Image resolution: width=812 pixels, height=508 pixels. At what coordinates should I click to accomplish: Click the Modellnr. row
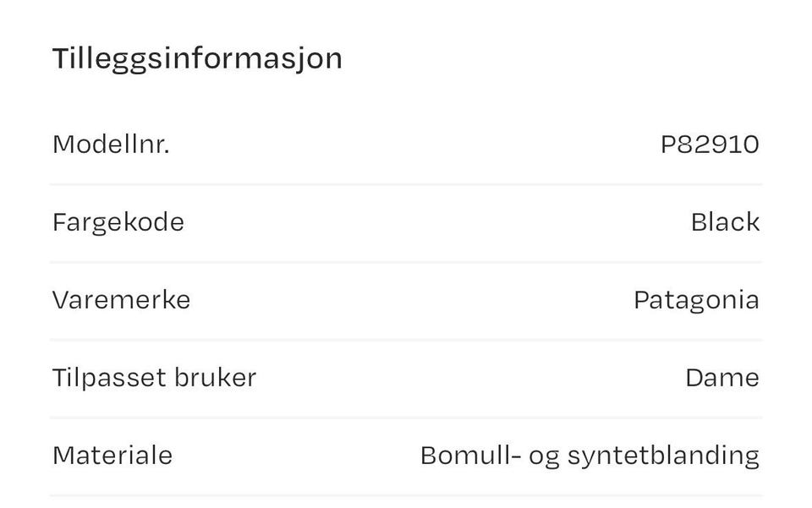click(x=406, y=145)
